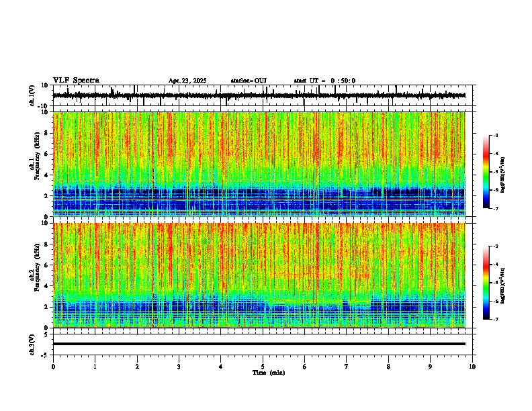Click the "4" kHz tick of ch.2 spectrogram
The width and height of the screenshot is (532, 411).
47,286
